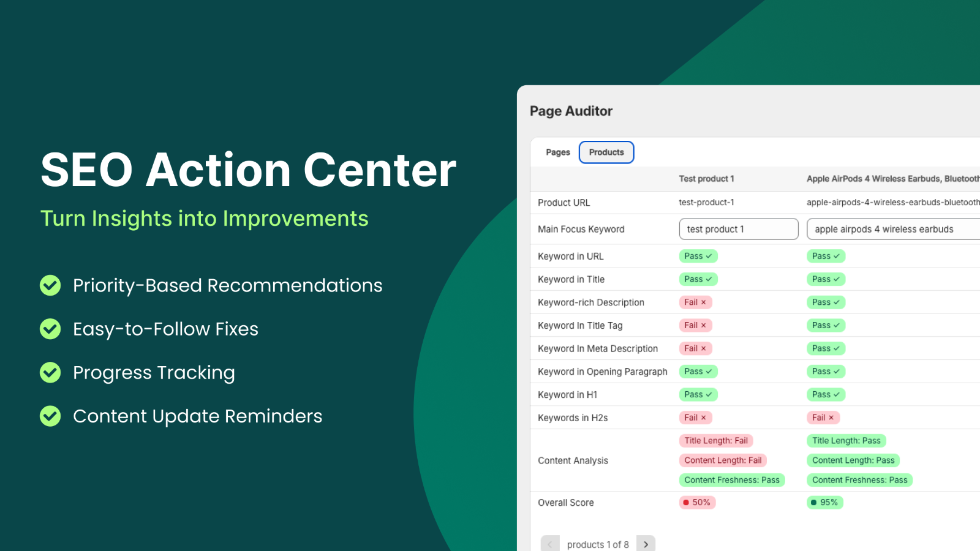Click the Fail badge for Keyword-rich Description
Image resolution: width=980 pixels, height=551 pixels.
tap(695, 302)
